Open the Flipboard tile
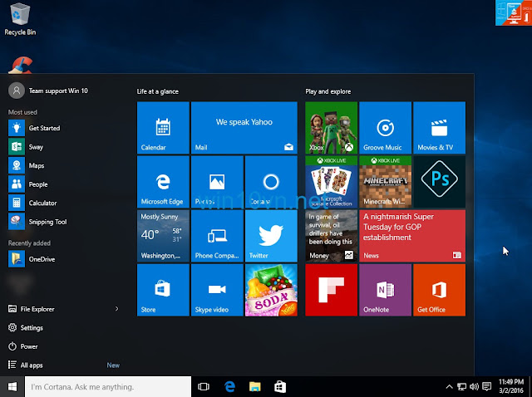The height and width of the screenshot is (397, 532). pyautogui.click(x=331, y=290)
